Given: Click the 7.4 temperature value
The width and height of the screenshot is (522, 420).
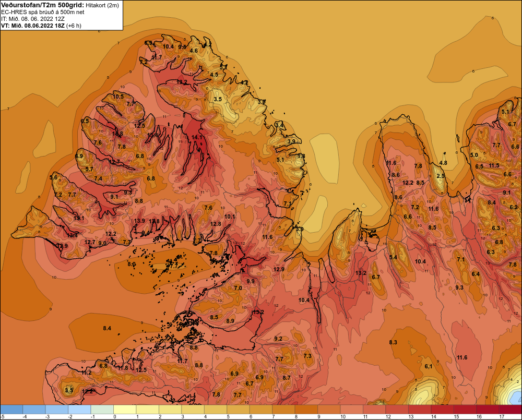Looking at the screenshot, I should 98,179.
